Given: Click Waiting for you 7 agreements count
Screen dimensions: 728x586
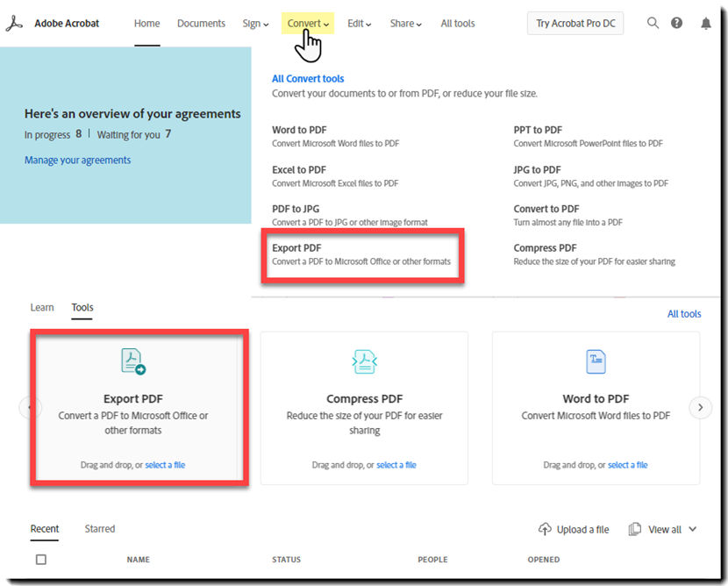Looking at the screenshot, I should click(x=134, y=135).
